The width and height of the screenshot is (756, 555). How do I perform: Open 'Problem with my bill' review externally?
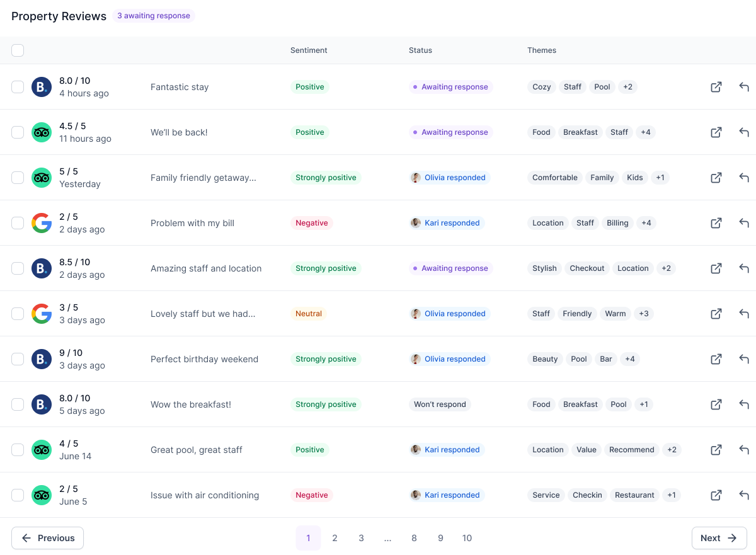pyautogui.click(x=716, y=223)
